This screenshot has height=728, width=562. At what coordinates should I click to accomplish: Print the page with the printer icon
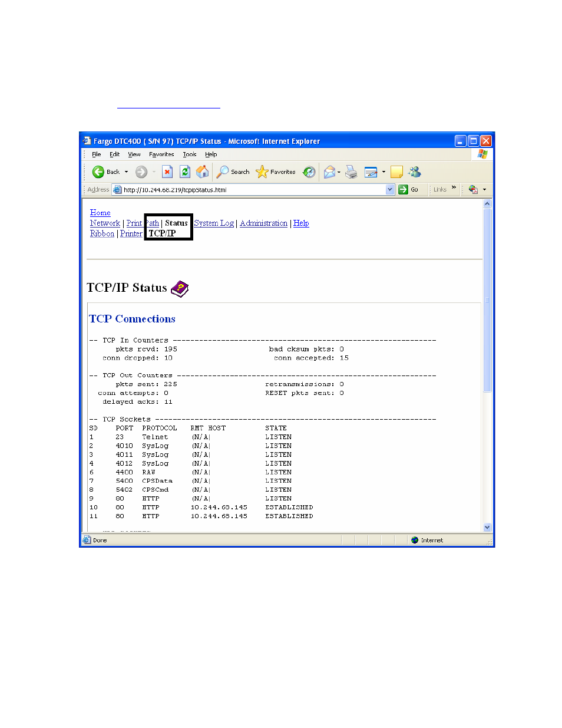pyautogui.click(x=351, y=172)
